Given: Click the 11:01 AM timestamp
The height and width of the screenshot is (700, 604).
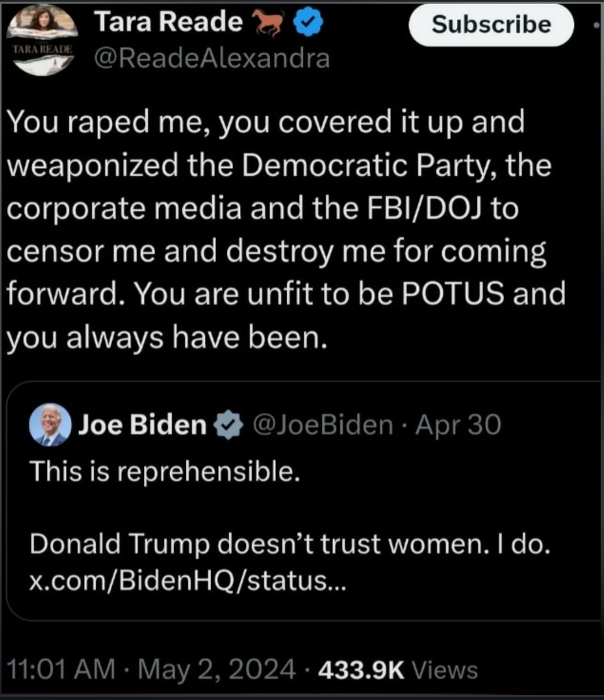Looking at the screenshot, I should pos(60,669).
